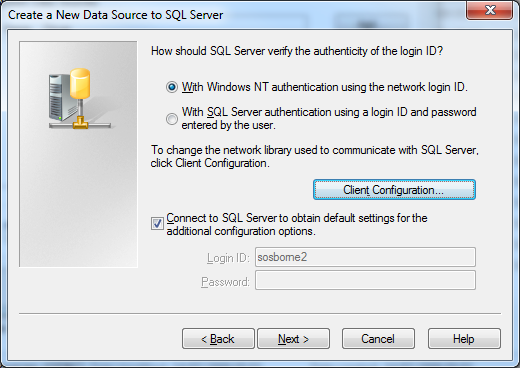Click the Login ID field
The image size is (520, 368).
click(365, 257)
